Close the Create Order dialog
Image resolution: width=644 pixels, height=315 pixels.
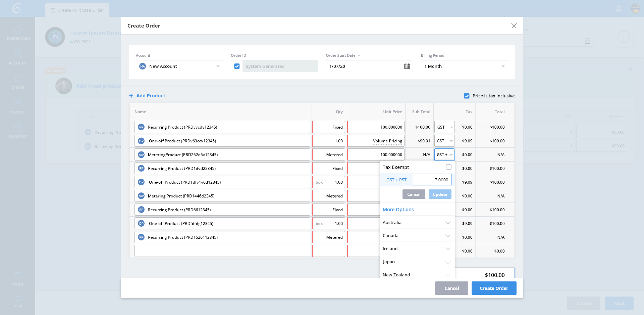[514, 26]
